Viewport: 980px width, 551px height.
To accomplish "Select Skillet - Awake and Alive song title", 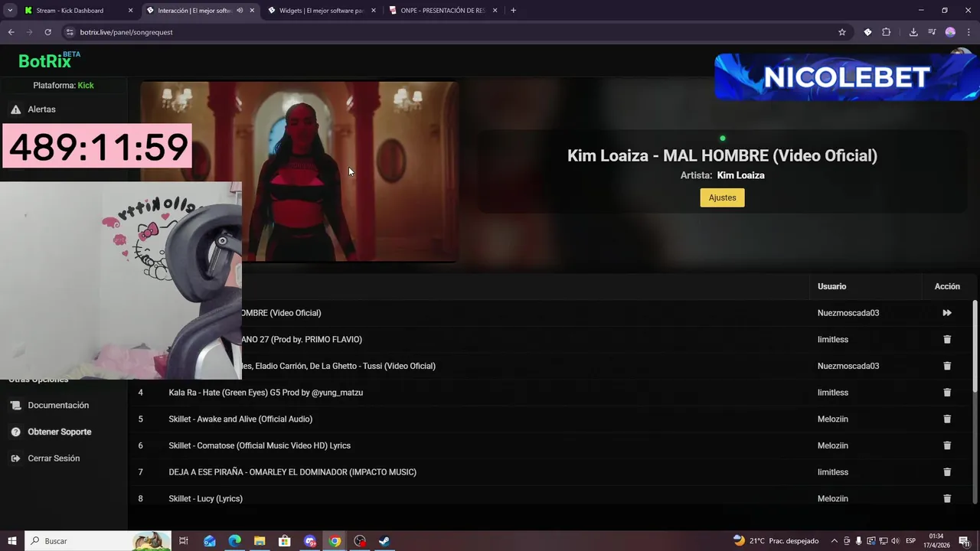I will click(240, 419).
